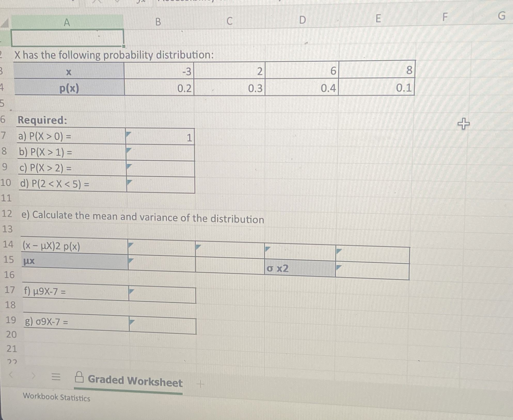Add new sheet with plus icon

[x=200, y=384]
